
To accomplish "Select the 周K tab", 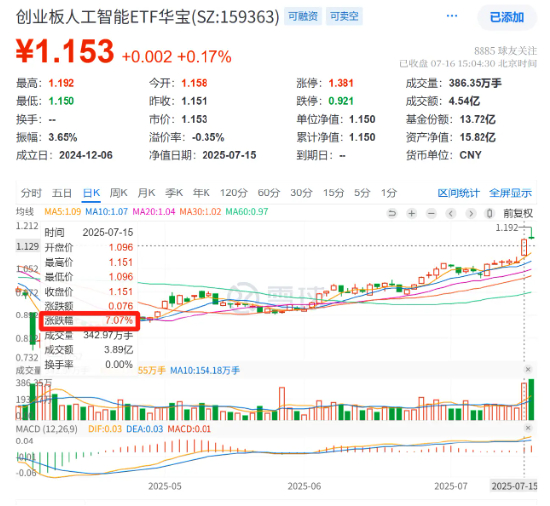I will click(118, 193).
